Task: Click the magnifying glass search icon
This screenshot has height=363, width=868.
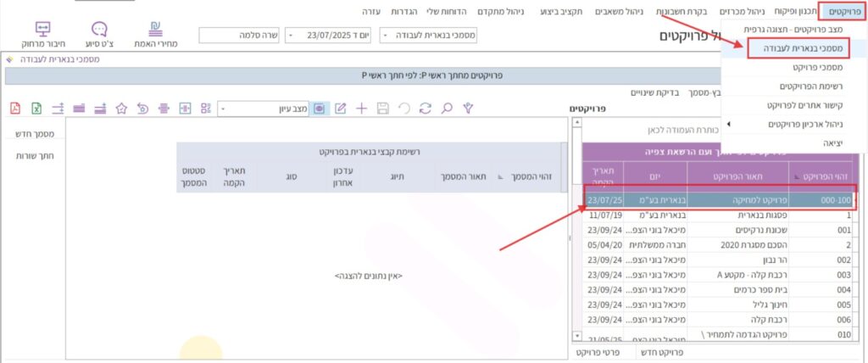Action: (446, 109)
